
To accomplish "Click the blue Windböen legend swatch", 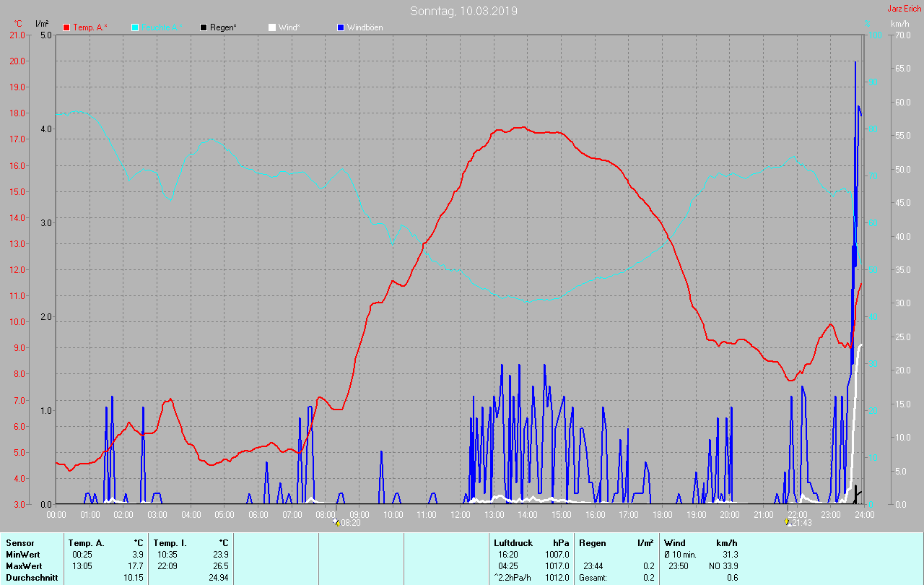I will click(341, 27).
